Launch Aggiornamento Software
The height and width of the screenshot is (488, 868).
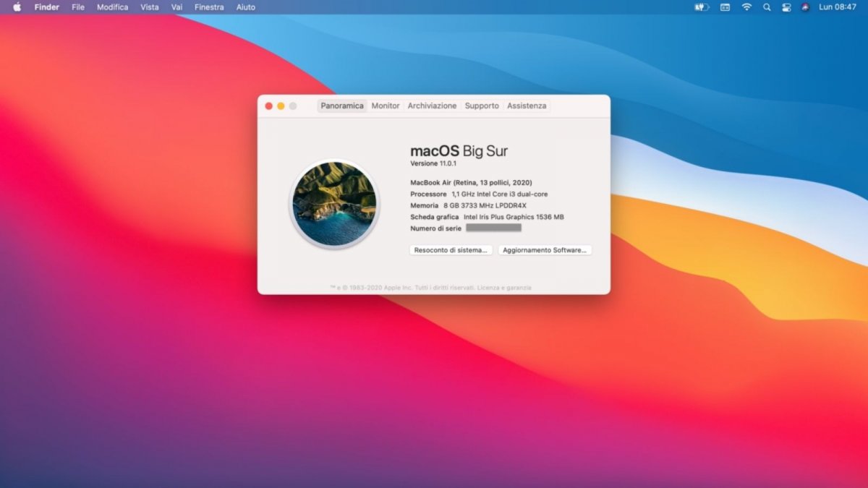(x=545, y=249)
